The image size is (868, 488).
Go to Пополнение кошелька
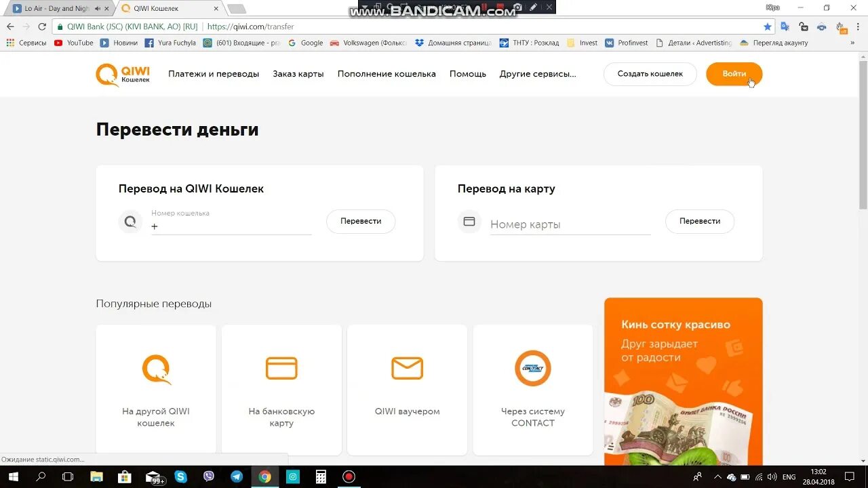[x=387, y=74]
